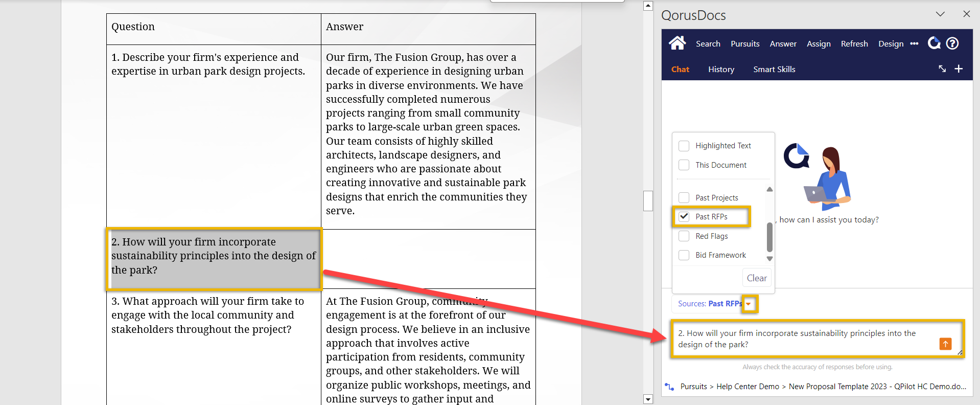Start a new chat with plus icon
Screen dimensions: 980x405
click(959, 69)
